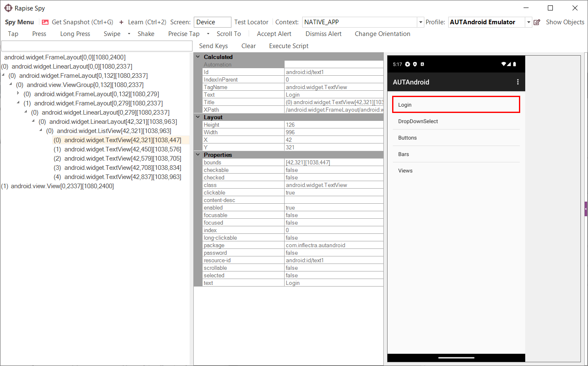Expand the Context NATIVE_APP dropdown
Screen dimensions: 588x366
click(420, 22)
